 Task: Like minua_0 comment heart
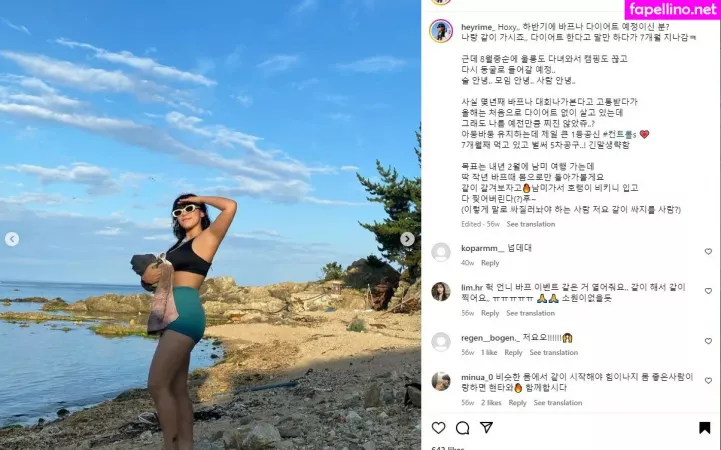click(x=708, y=381)
